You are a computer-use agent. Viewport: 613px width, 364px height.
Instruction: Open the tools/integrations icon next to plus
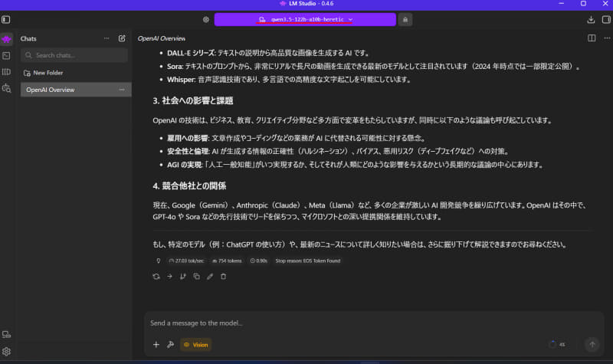click(170, 345)
